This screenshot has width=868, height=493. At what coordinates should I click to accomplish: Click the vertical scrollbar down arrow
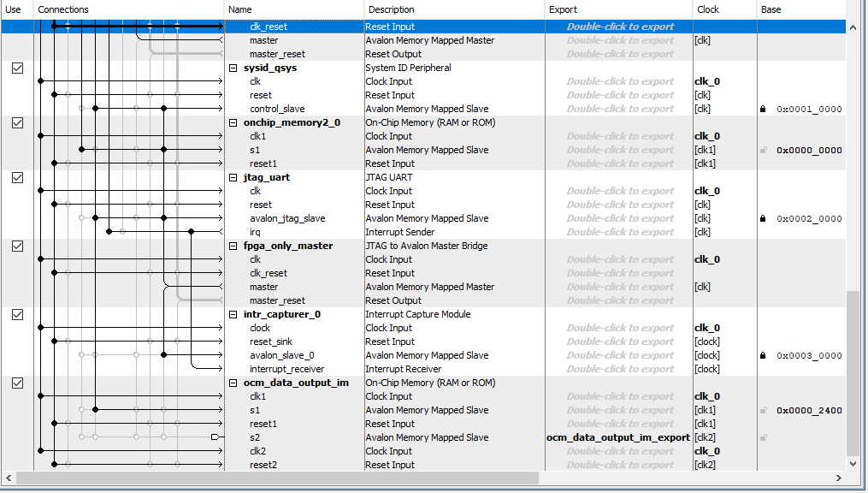click(853, 464)
